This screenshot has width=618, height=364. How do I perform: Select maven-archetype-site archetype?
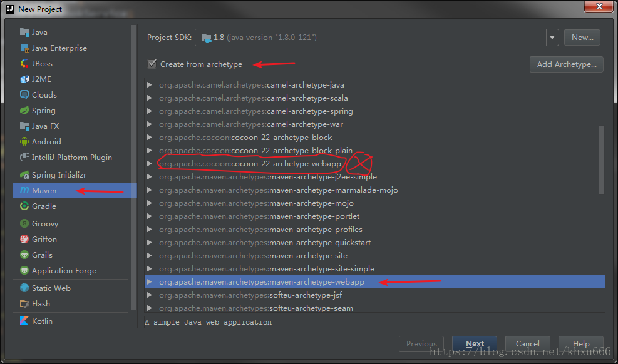pyautogui.click(x=253, y=255)
